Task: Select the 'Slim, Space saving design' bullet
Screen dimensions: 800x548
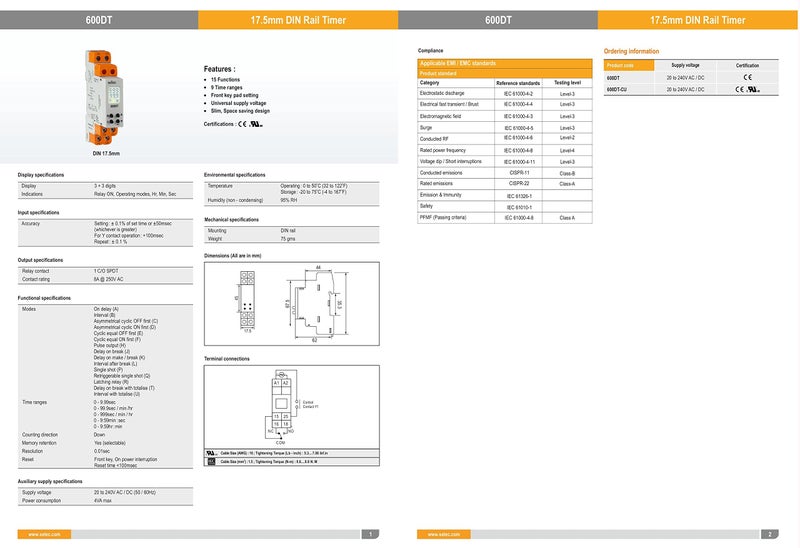Action: 240,111
